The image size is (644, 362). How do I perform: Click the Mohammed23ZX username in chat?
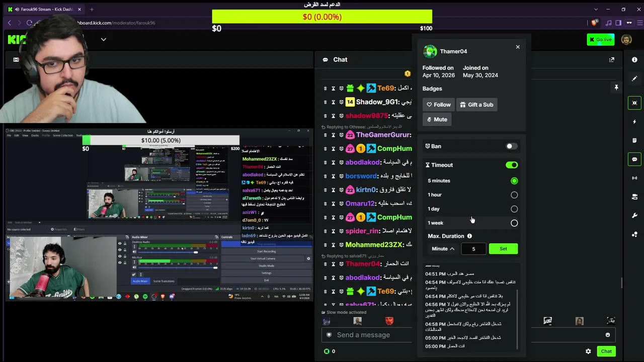coord(374,245)
